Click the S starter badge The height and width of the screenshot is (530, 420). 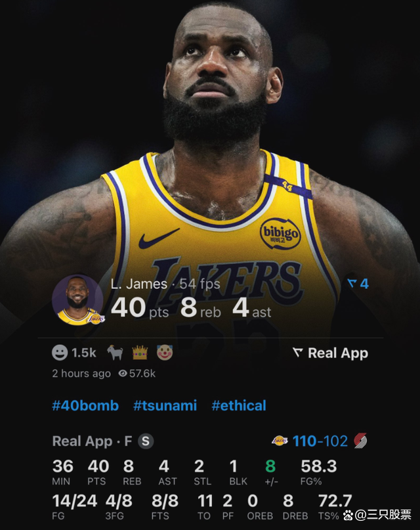tap(146, 441)
